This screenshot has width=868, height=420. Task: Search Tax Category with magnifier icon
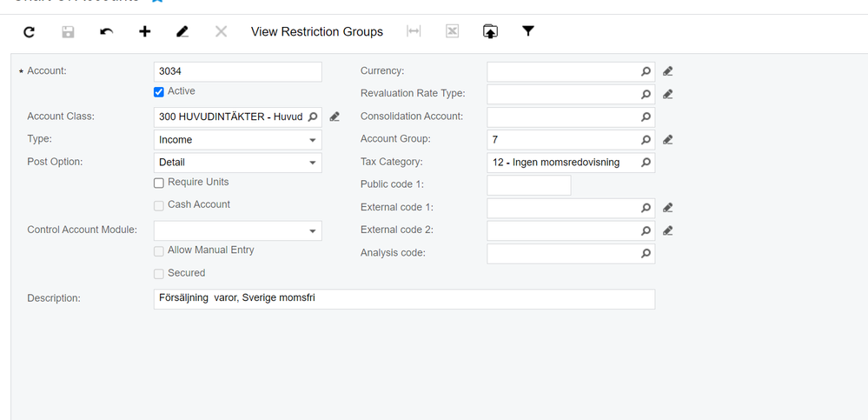[646, 163]
